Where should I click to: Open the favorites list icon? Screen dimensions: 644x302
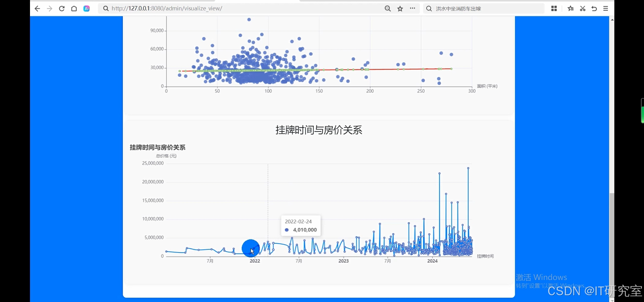click(x=571, y=8)
